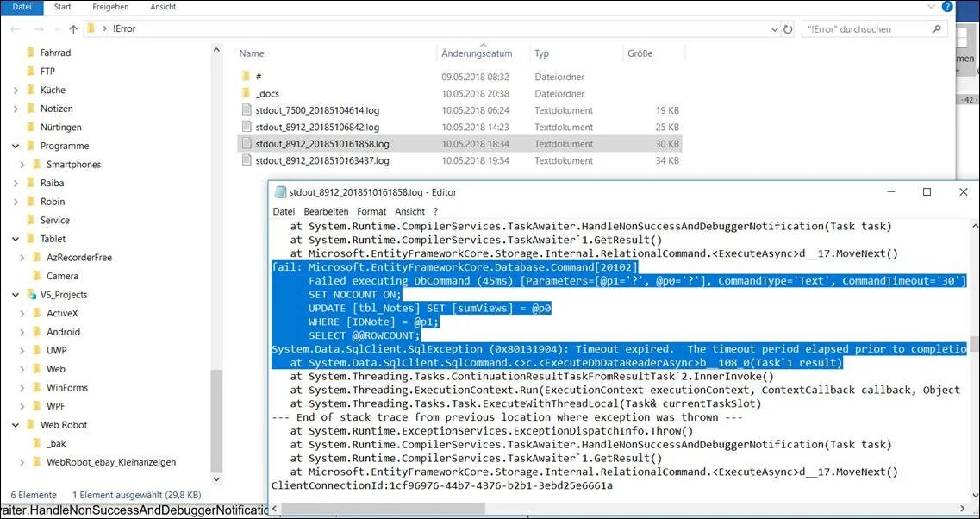This screenshot has width=980, height=519.
Task: Collapse the Web Robot folder node
Action: 16,424
